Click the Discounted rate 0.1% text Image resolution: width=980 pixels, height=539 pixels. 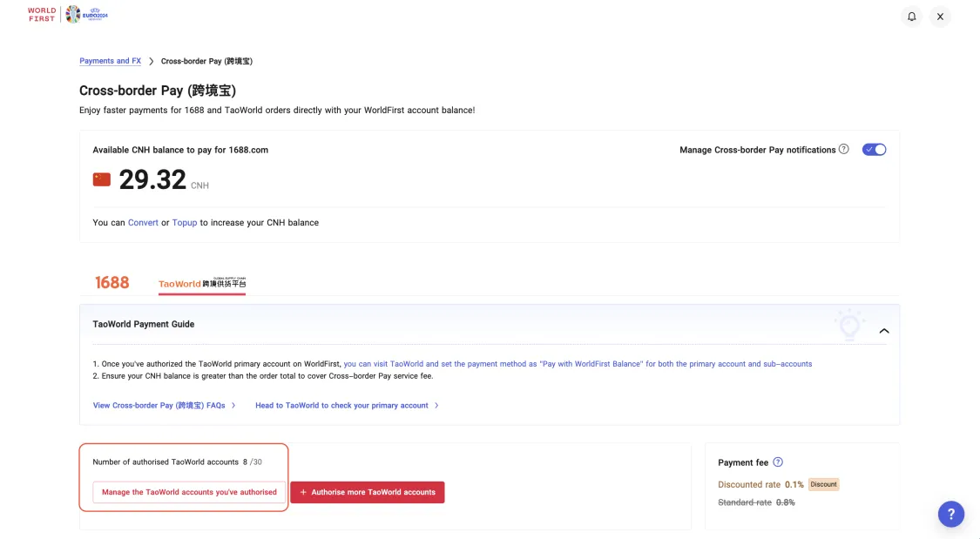tap(760, 485)
